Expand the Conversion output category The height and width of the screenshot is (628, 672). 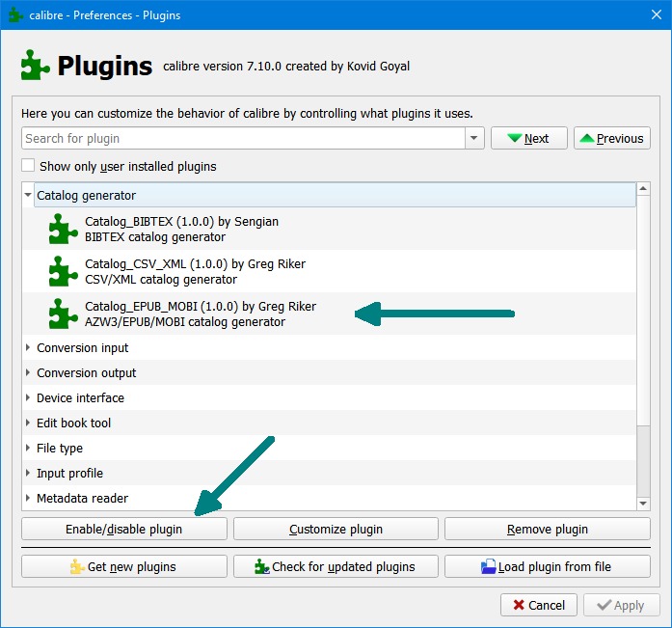click(28, 372)
